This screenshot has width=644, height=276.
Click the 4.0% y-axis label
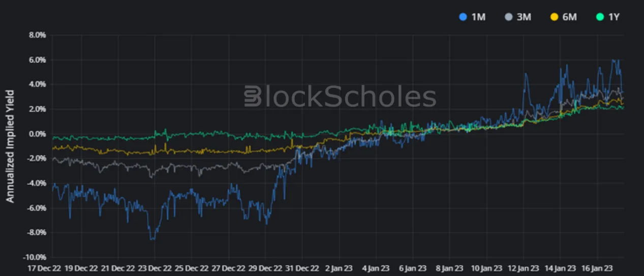pyautogui.click(x=37, y=84)
